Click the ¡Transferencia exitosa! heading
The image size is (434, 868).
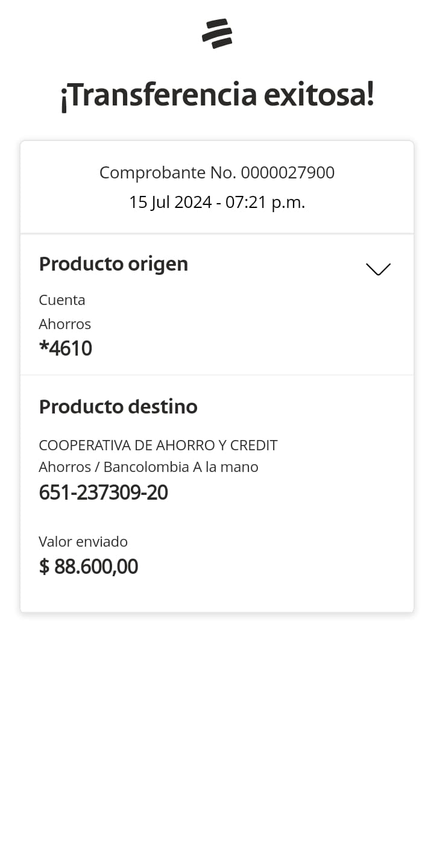tap(217, 95)
